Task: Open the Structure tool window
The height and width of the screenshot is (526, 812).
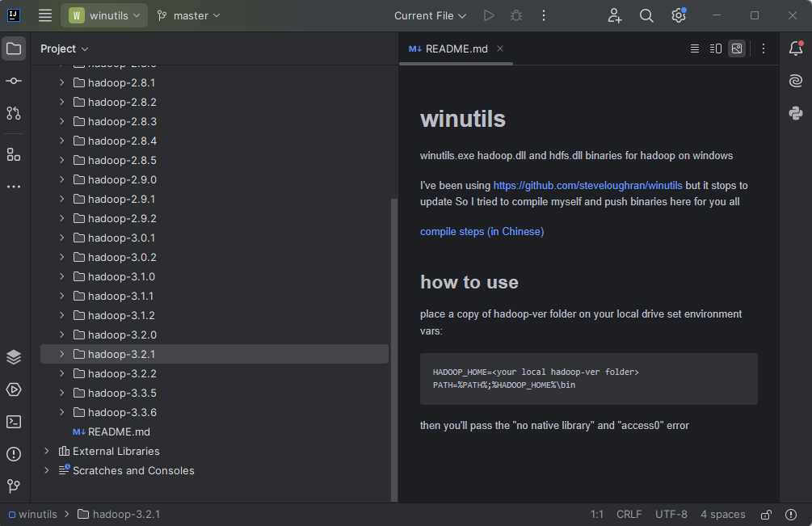Action: click(x=14, y=154)
